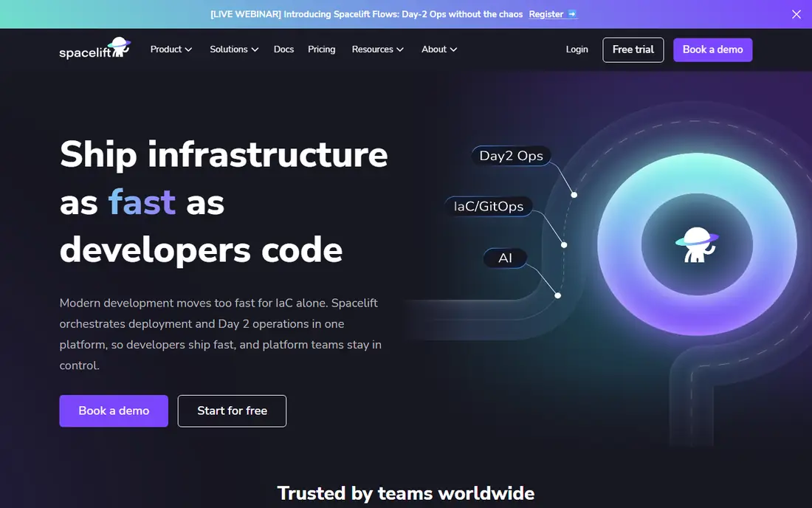Expand the Product menu
This screenshot has width=812, height=508.
(171, 49)
